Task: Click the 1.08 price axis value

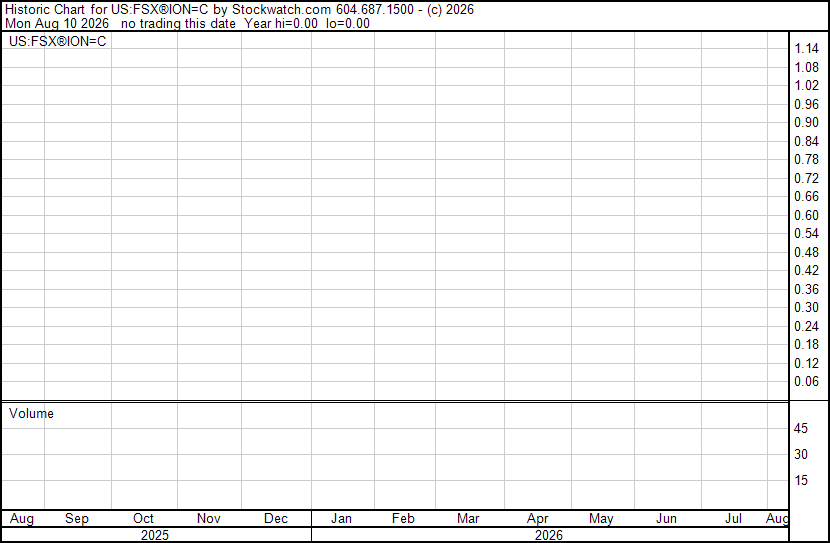Action: pos(806,67)
